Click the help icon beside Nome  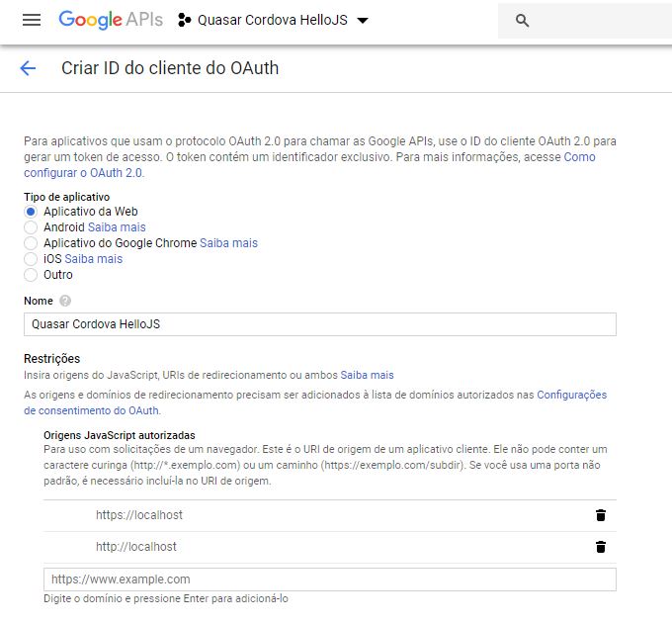coord(65,301)
